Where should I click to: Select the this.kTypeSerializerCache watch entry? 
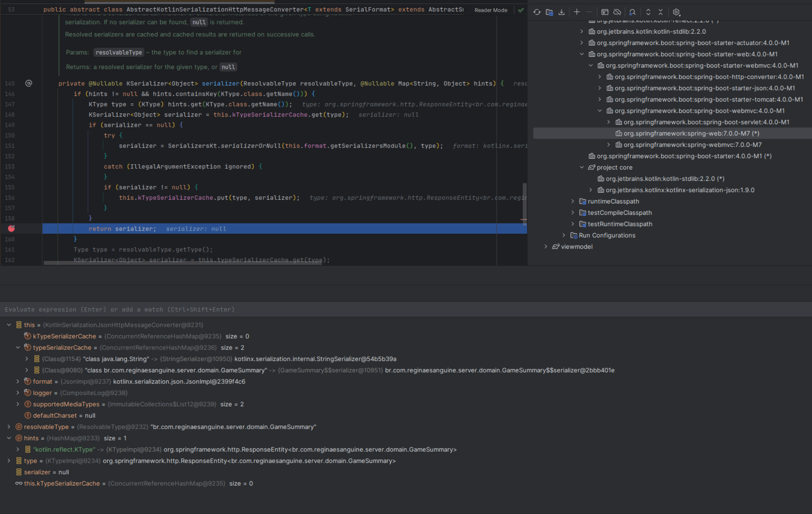tap(134, 483)
